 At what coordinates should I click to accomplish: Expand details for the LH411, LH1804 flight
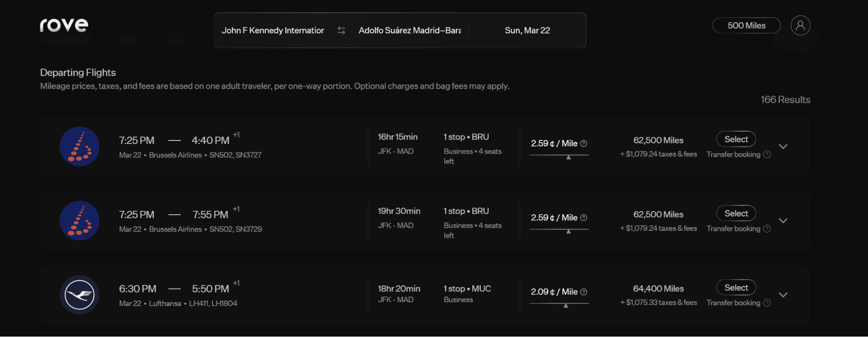click(x=783, y=295)
